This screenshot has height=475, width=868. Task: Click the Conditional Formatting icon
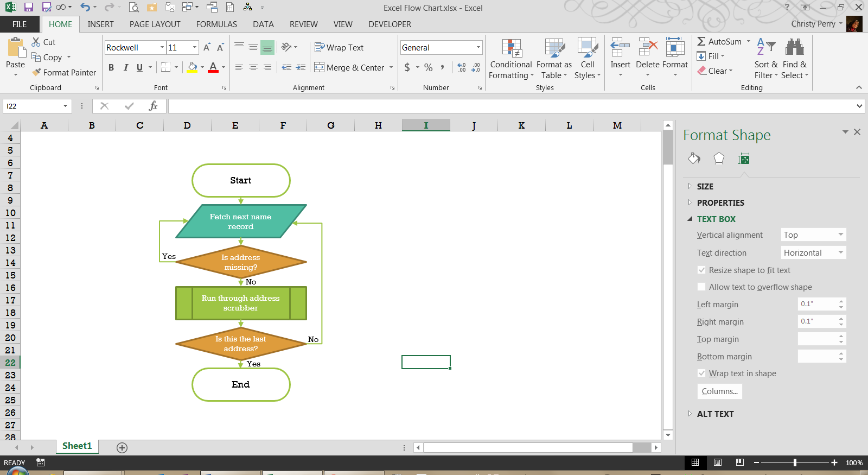point(511,49)
